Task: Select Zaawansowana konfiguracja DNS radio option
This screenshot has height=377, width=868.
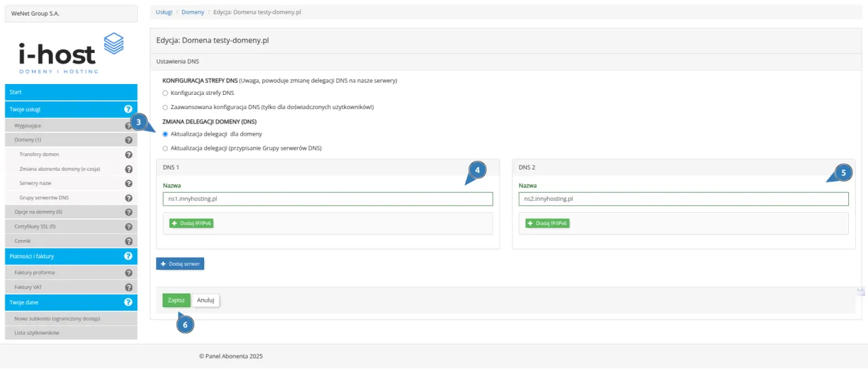Action: pyautogui.click(x=165, y=107)
